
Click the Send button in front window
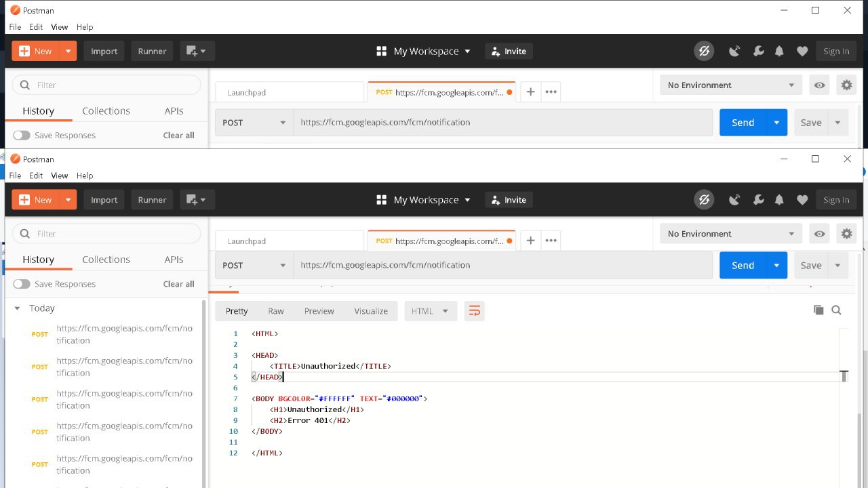[x=743, y=266]
